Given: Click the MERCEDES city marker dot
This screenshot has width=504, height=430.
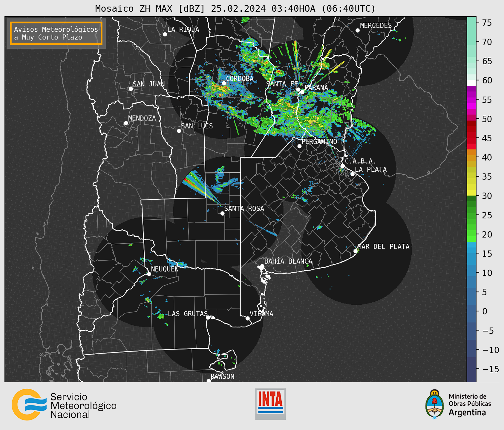Looking at the screenshot, I should 358,31.
